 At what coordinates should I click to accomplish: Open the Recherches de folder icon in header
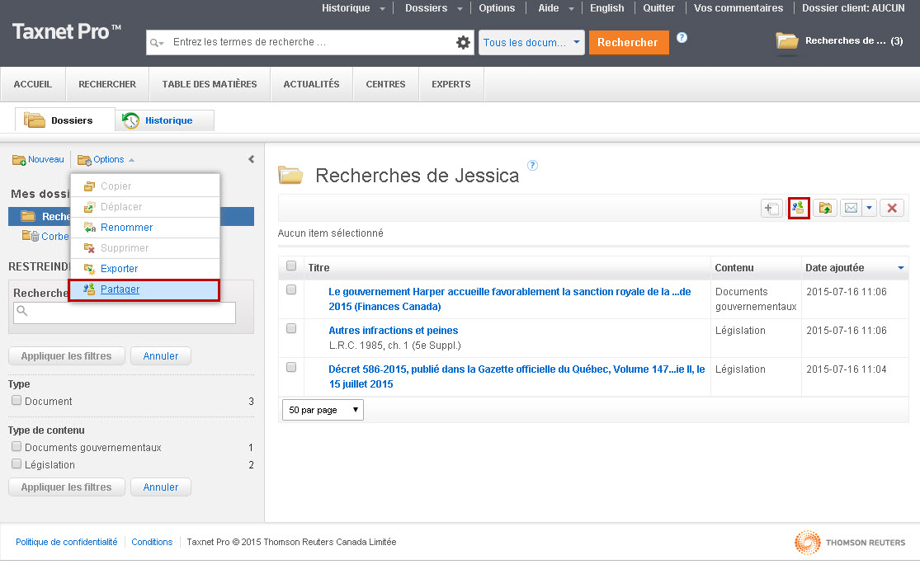tap(787, 41)
